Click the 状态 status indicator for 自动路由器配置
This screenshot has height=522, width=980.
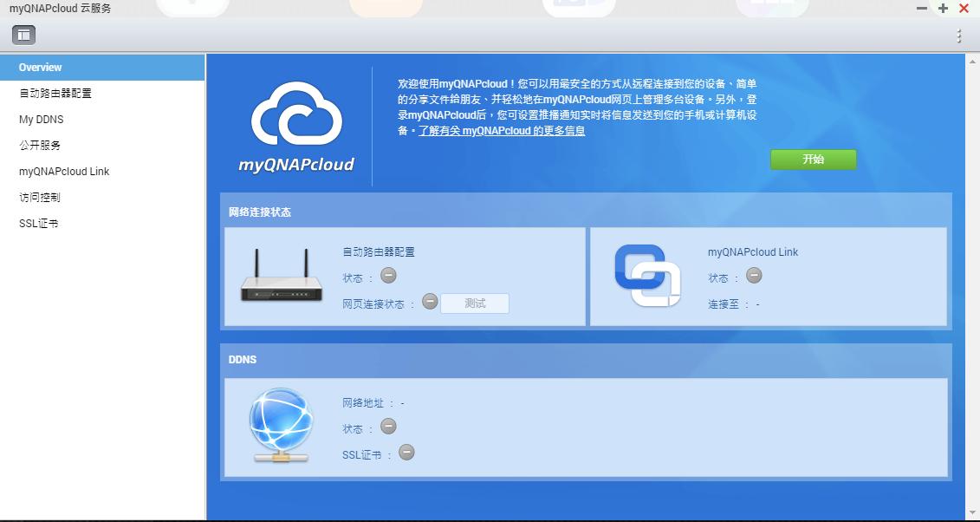click(388, 276)
